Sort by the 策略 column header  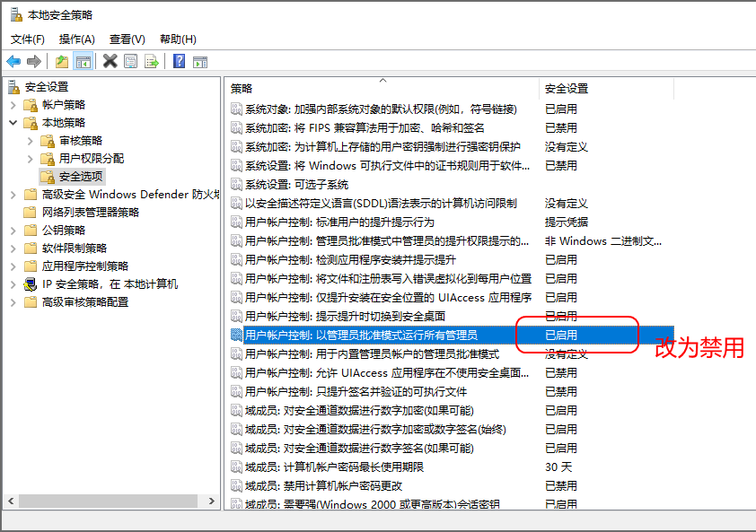point(382,88)
